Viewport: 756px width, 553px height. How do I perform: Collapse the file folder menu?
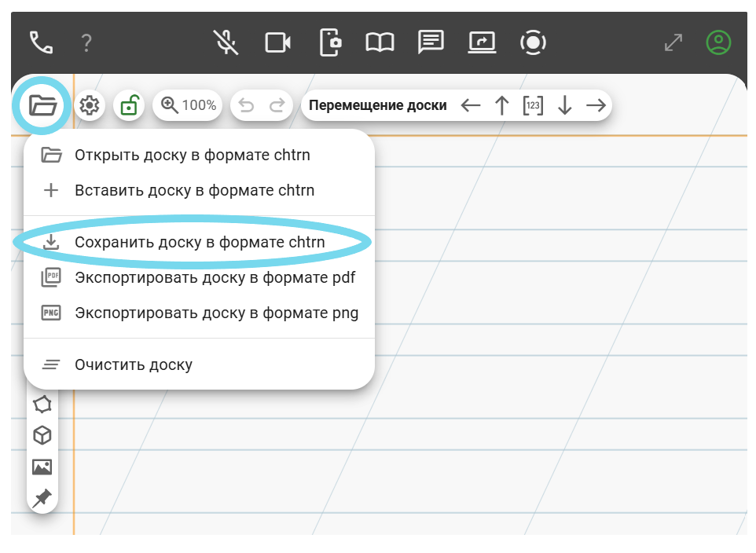43,104
